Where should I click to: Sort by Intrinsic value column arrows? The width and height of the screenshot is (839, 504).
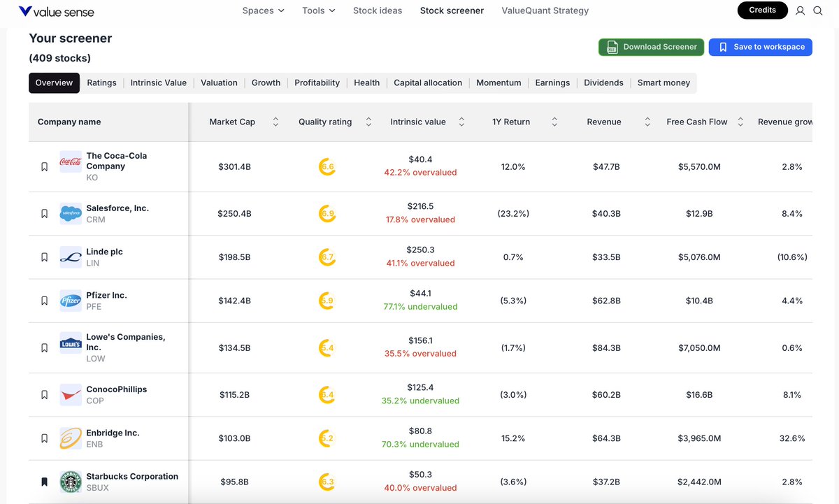tap(461, 122)
